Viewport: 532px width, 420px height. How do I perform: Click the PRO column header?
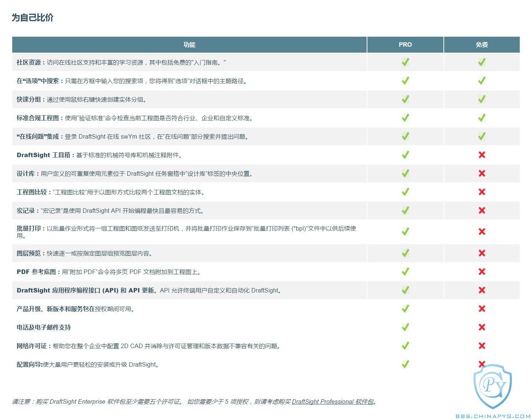coord(405,44)
